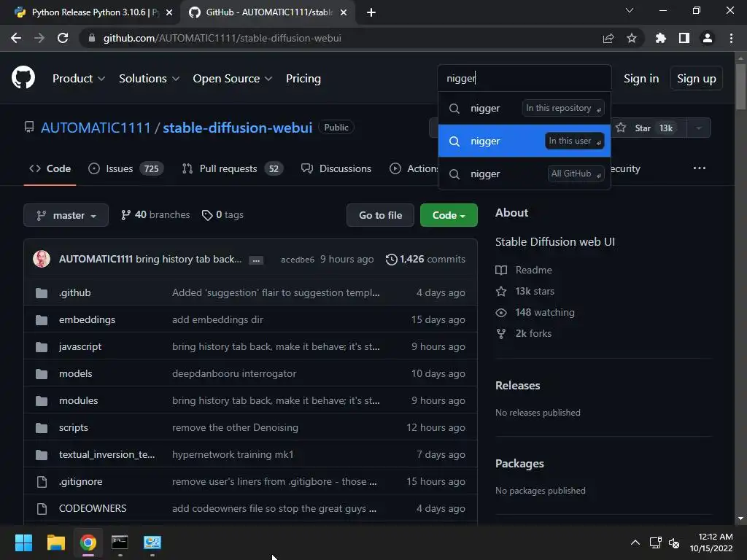Screen dimensions: 747x560
Task: View the 13k stars stargazers link
Action: tap(525, 291)
